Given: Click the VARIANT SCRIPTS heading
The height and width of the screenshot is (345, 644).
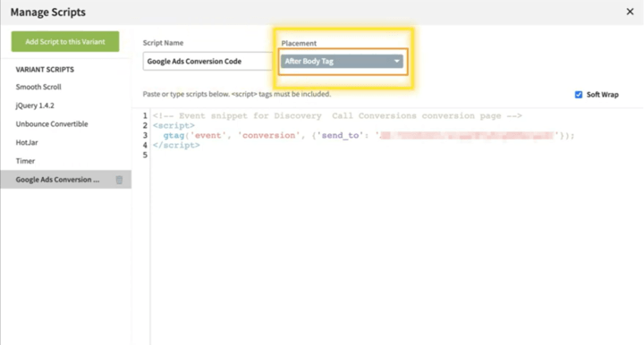Looking at the screenshot, I should pos(45,70).
